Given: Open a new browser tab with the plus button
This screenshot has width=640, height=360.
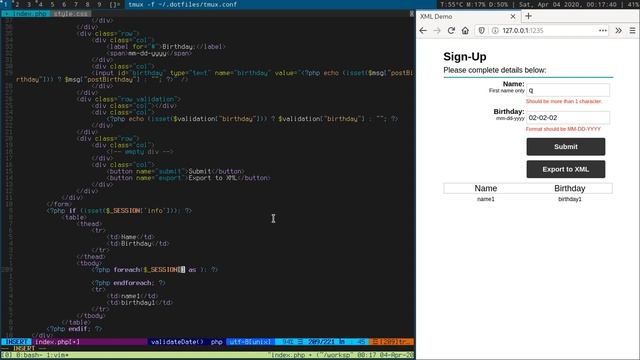Looking at the screenshot, I should pyautogui.click(x=528, y=16).
